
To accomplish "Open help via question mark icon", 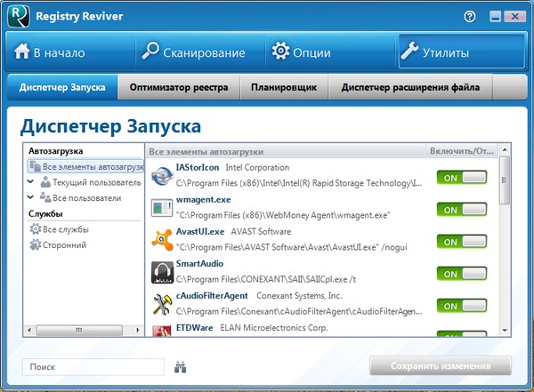I will click(469, 16).
